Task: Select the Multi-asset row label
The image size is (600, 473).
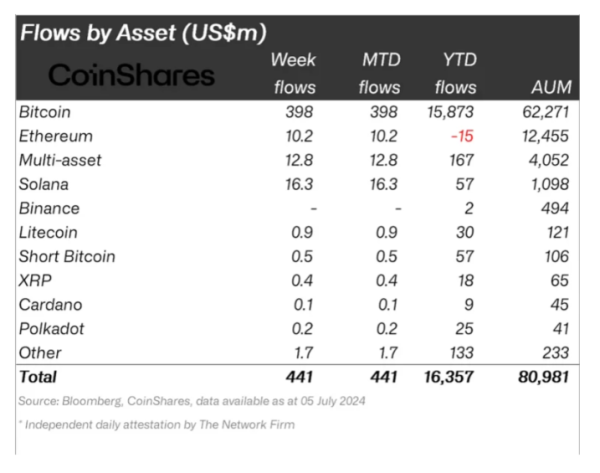Action: click(x=59, y=159)
